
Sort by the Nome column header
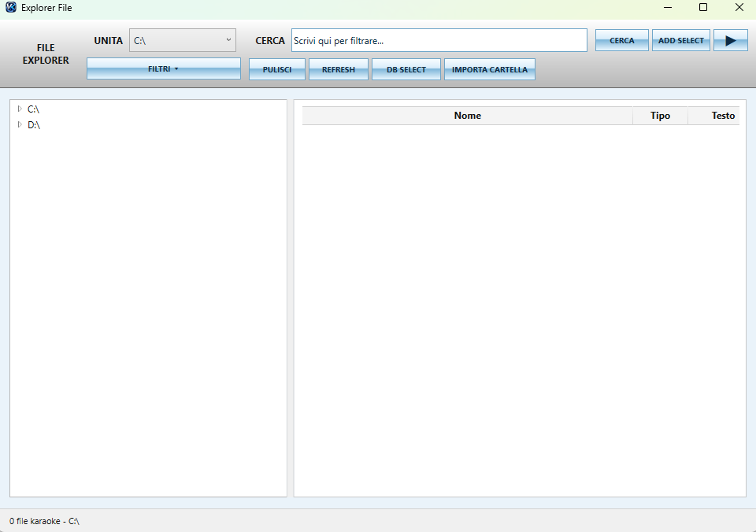[x=467, y=116]
